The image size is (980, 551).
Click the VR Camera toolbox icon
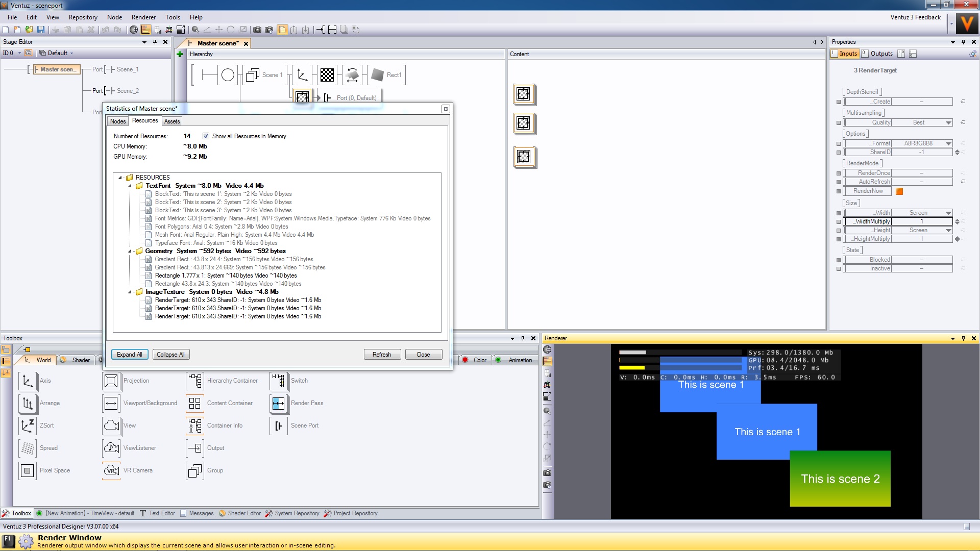pos(111,470)
